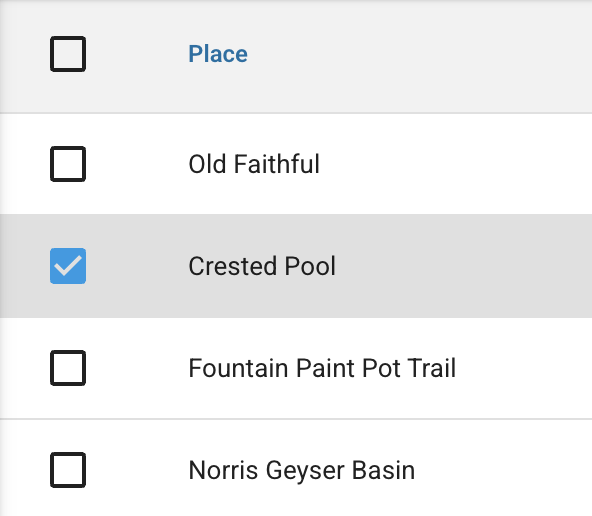Screen dimensions: 592x516
Task: Check the Old Faithful checkbox
Action: pos(68,164)
